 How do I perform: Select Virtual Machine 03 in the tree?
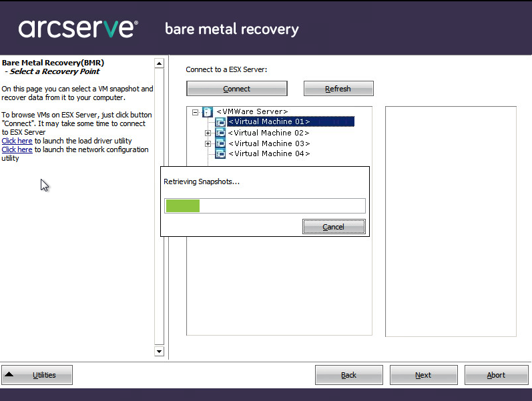[269, 143]
